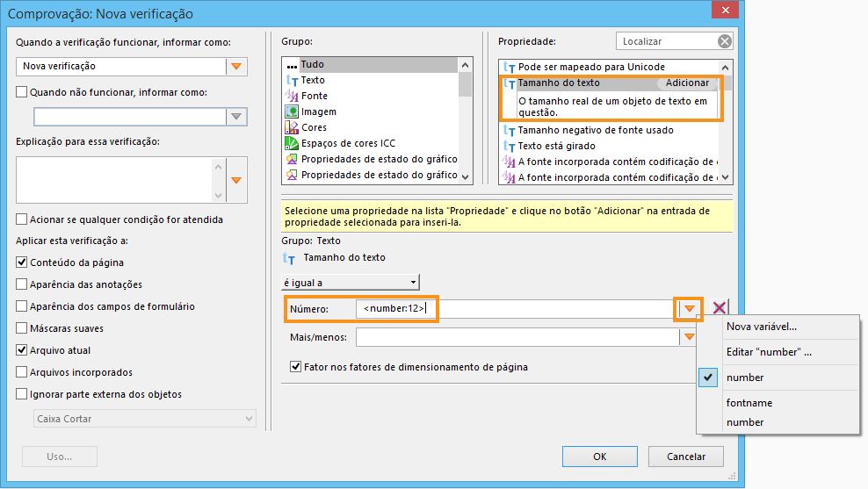The image size is (868, 489).
Task: Choose 'Nova variável...' from popup menu
Action: pyautogui.click(x=778, y=327)
